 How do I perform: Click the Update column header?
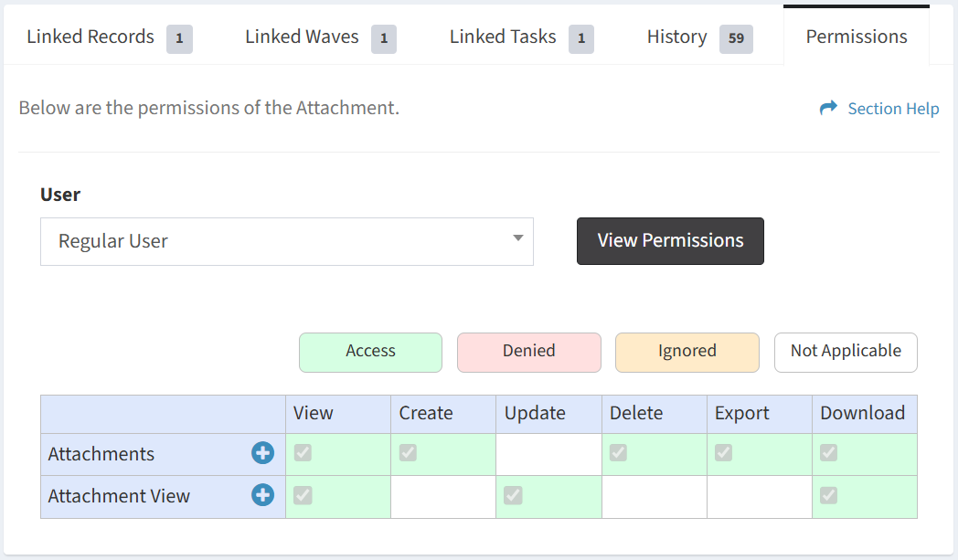click(x=548, y=414)
